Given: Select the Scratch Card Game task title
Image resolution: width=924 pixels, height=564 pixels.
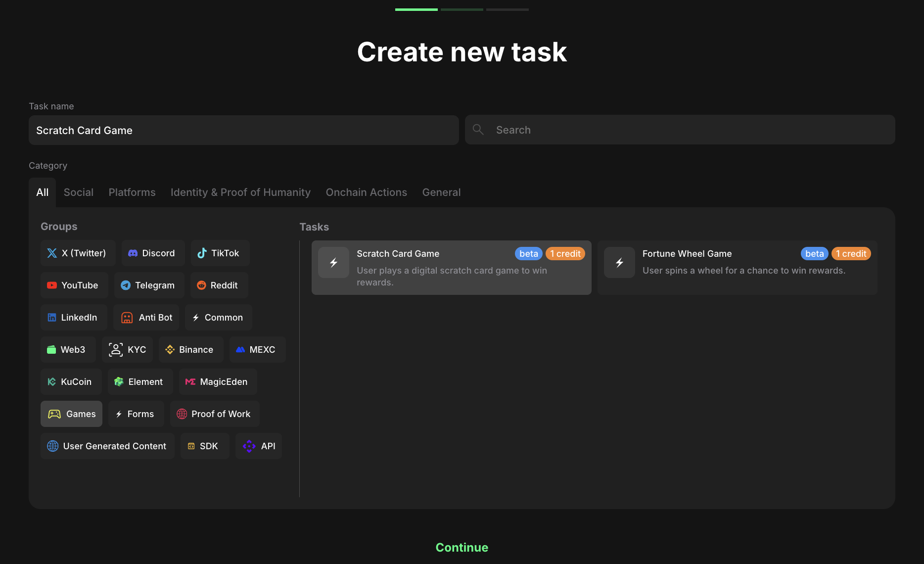Looking at the screenshot, I should [x=398, y=254].
